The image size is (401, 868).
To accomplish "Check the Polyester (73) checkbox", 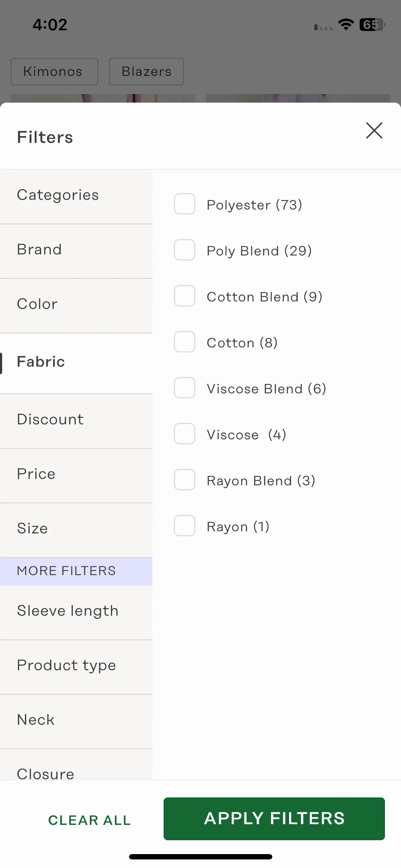I will 185,204.
